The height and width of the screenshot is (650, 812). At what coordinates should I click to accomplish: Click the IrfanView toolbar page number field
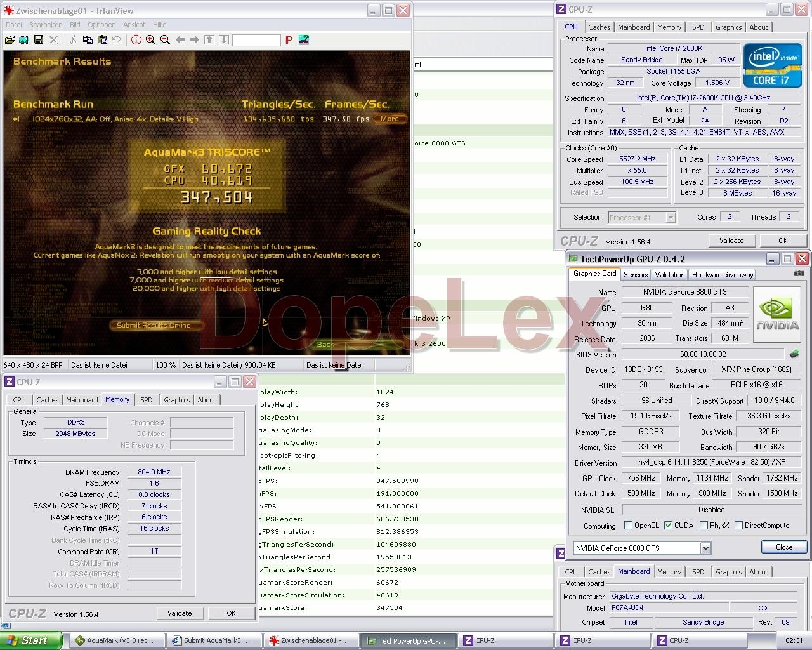(x=256, y=40)
